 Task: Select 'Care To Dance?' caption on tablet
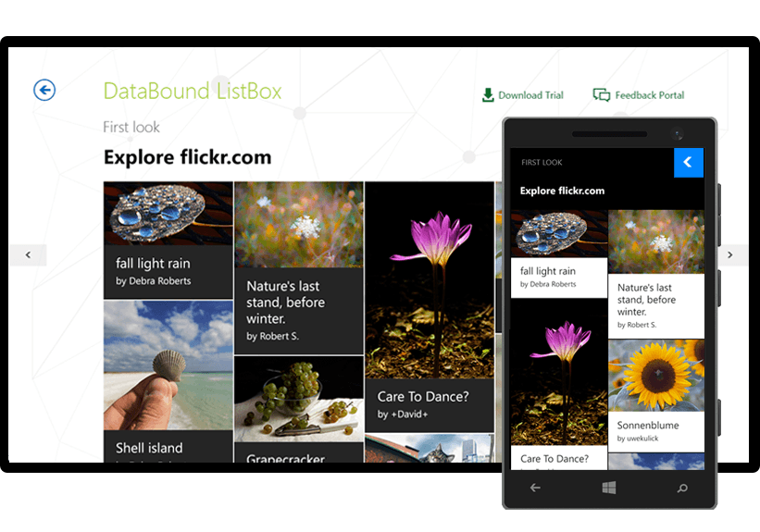[x=423, y=397]
